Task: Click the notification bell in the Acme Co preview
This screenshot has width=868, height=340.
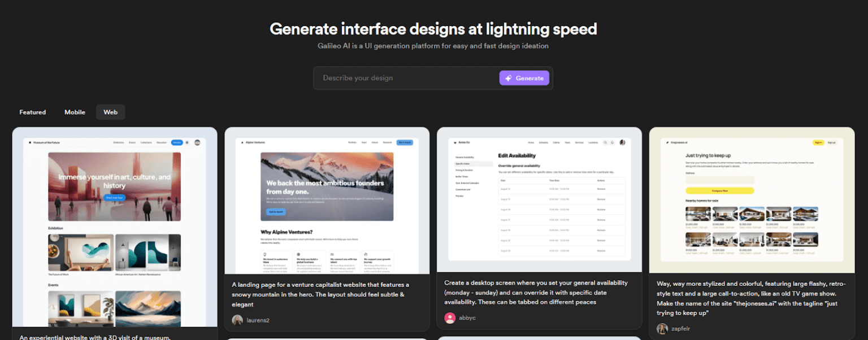Action: coord(612,142)
